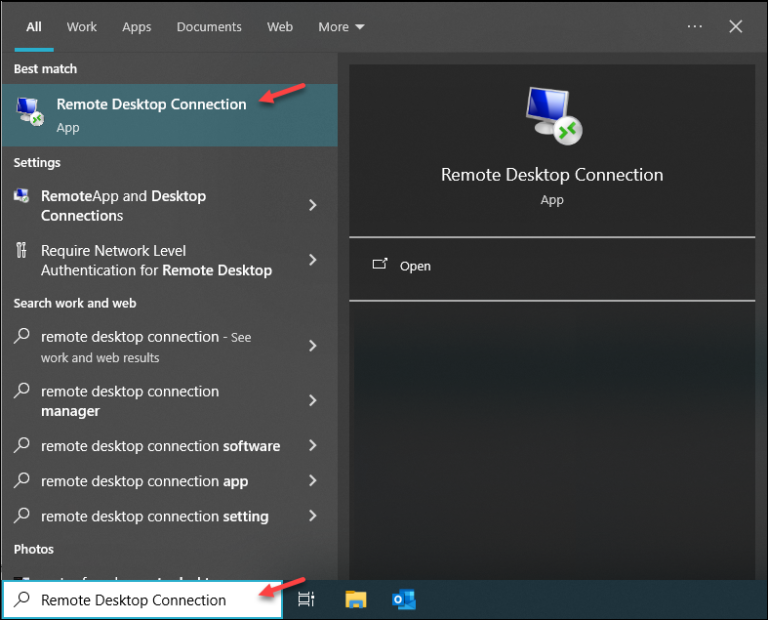Open File Explorer from the taskbar
This screenshot has height=620, width=768.
[x=356, y=599]
